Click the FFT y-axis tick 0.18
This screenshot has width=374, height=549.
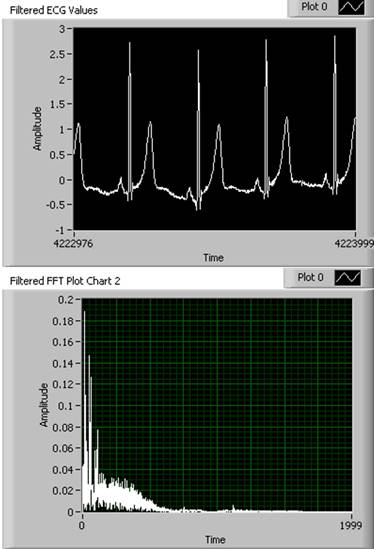click(63, 321)
